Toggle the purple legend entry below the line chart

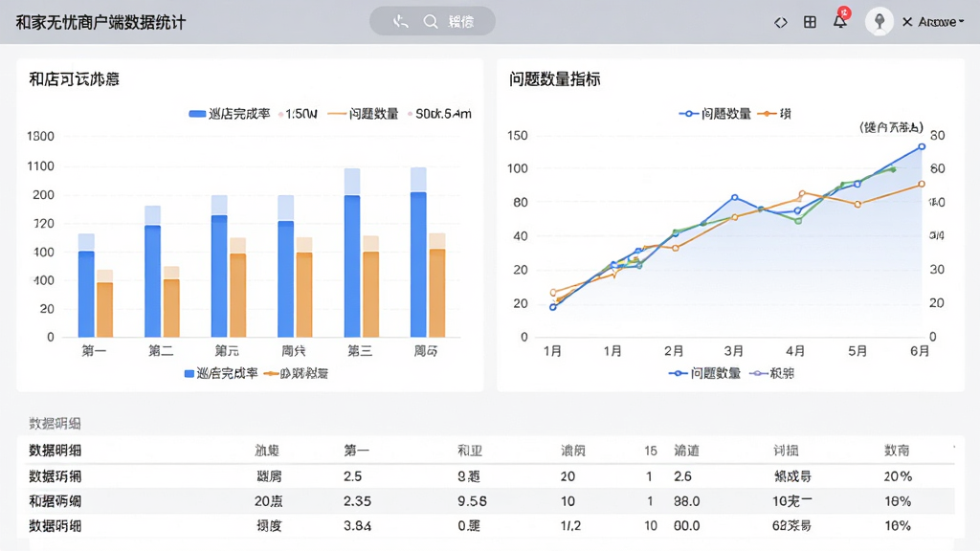771,374
